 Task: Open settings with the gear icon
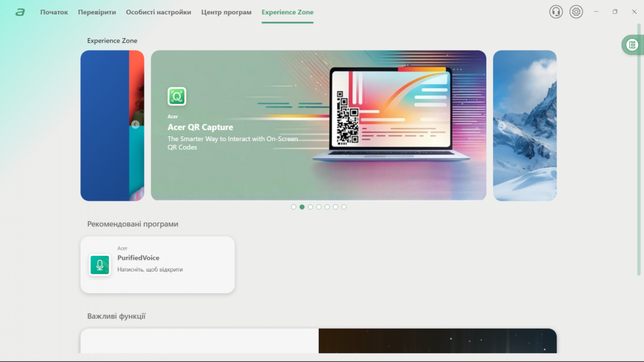pyautogui.click(x=576, y=12)
